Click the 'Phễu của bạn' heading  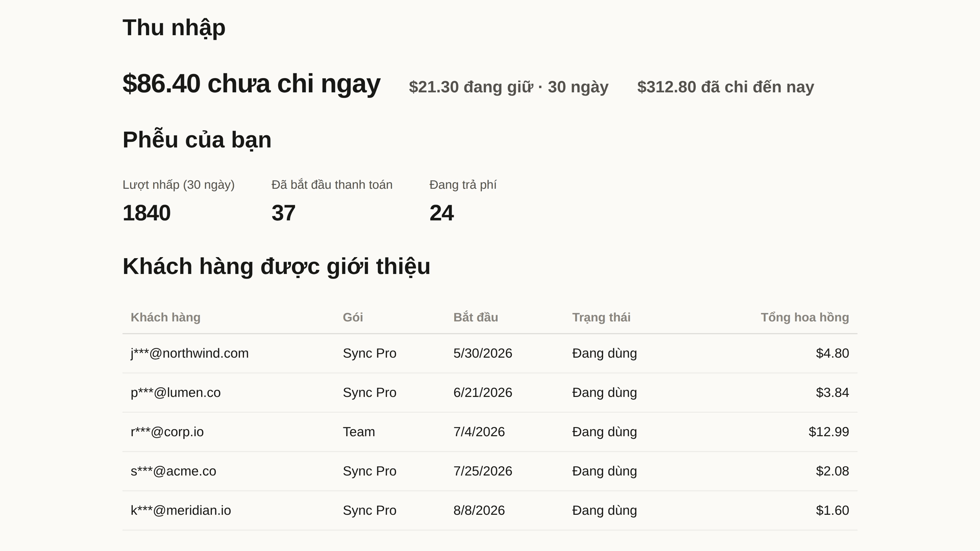[197, 140]
